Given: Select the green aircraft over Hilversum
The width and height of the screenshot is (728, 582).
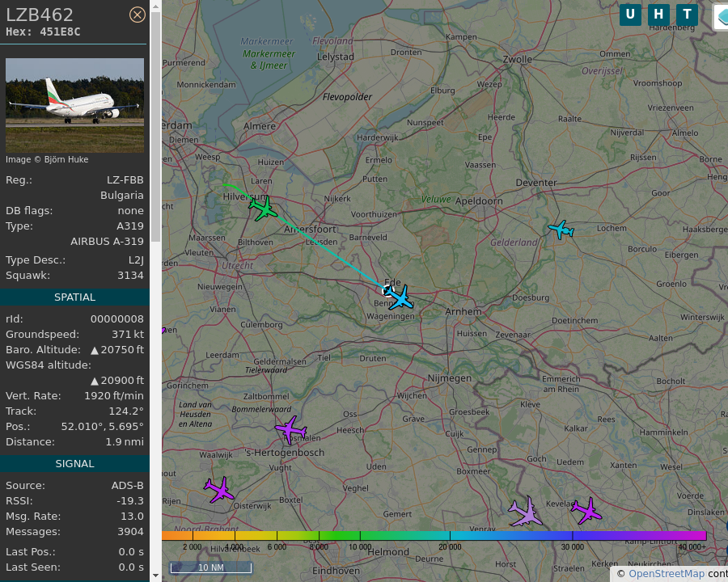Looking at the screenshot, I should (x=263, y=209).
